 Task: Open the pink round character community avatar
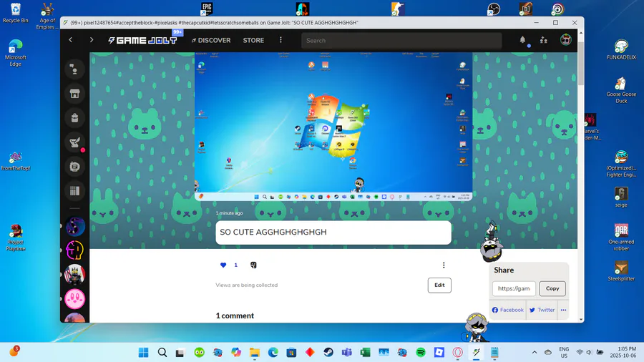click(74, 299)
